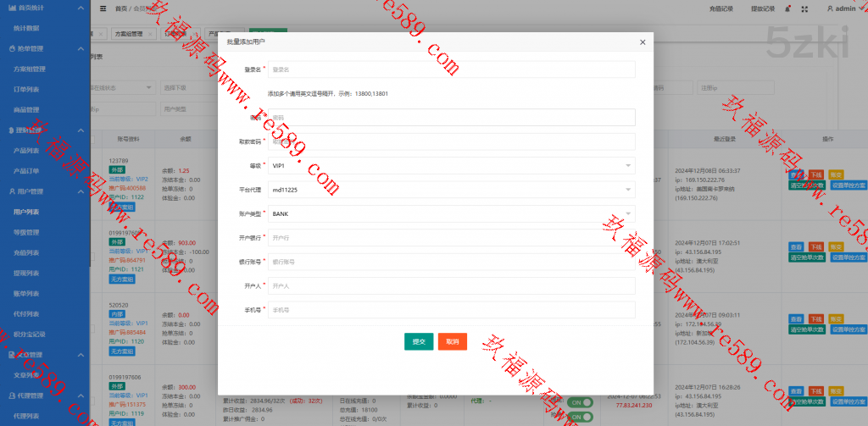868x426 pixels.
Task: Click 下线 button in the 169.150.222.76 row
Action: pos(816,174)
